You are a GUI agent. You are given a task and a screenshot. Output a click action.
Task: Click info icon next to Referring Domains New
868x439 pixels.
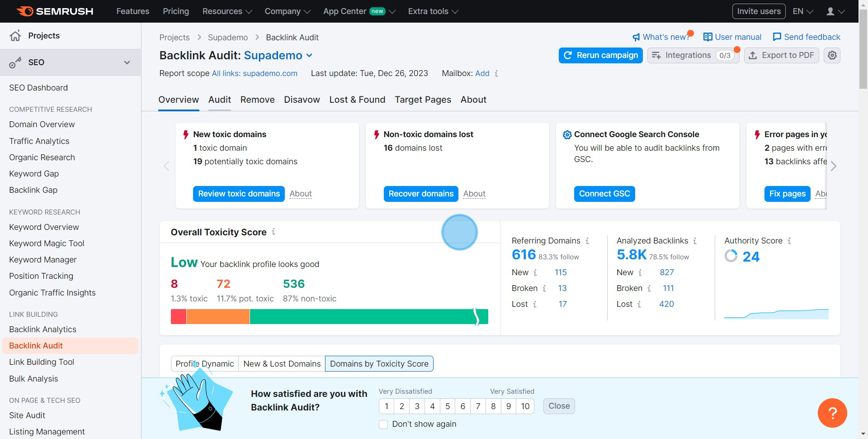(x=535, y=272)
